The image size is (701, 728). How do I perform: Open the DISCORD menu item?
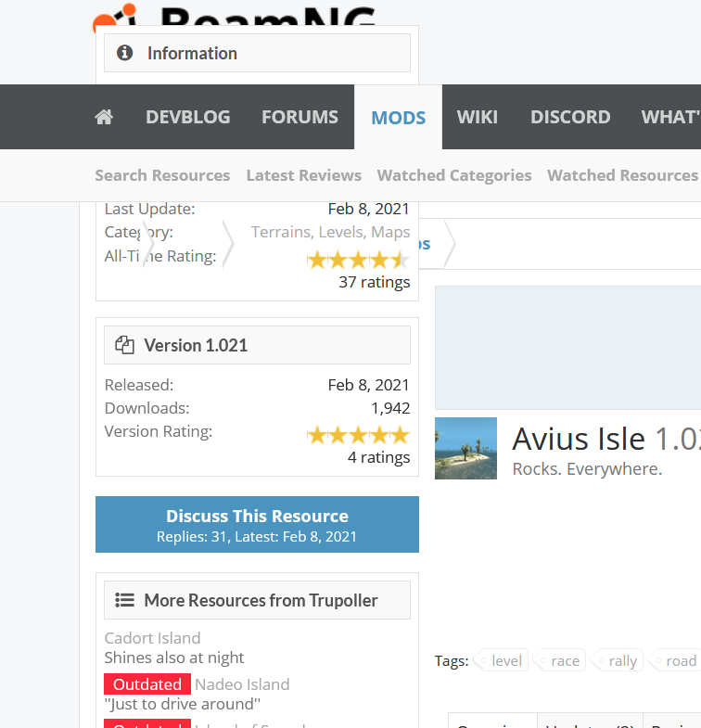(x=570, y=117)
